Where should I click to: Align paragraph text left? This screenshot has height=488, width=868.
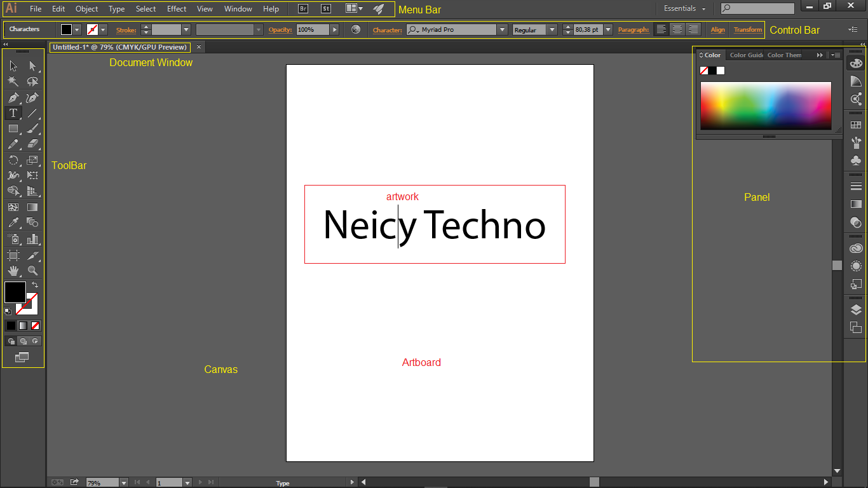(661, 29)
